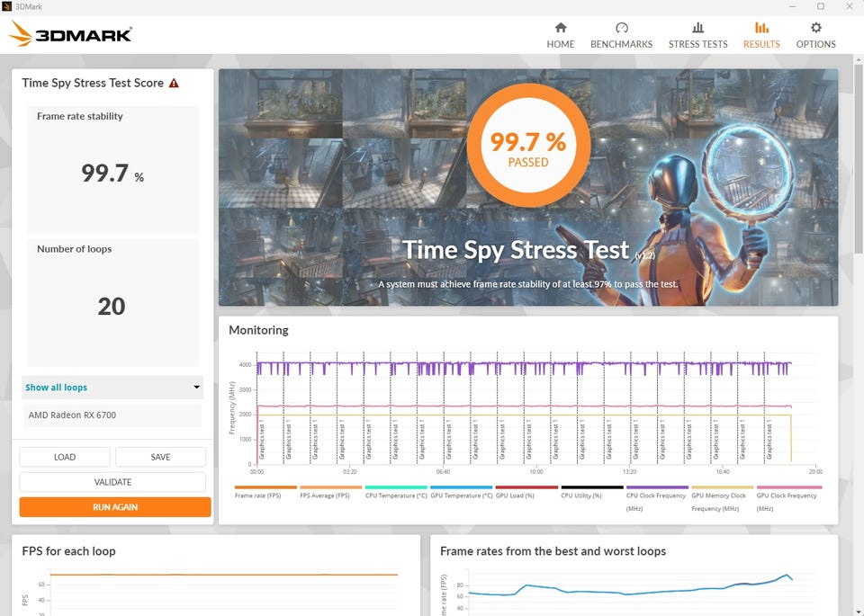Toggle Frame rate (FPS) legend swatch
The image size is (864, 616).
265,487
